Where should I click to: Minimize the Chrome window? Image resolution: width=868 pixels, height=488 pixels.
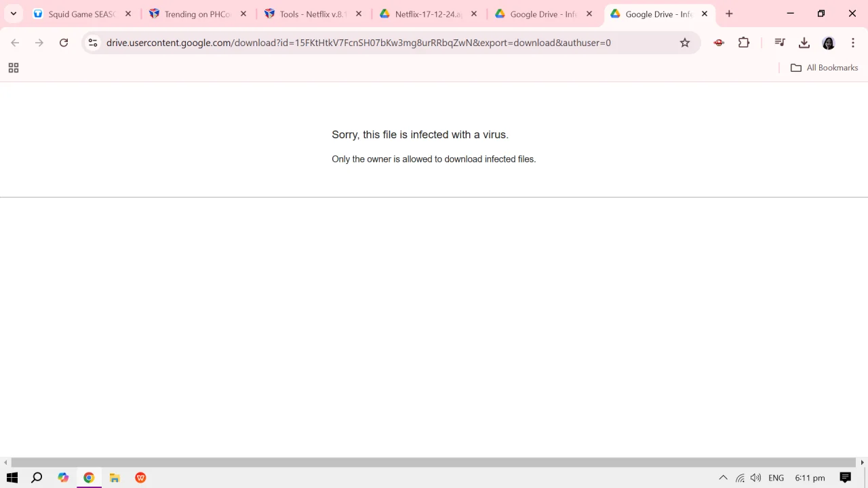pos(790,14)
